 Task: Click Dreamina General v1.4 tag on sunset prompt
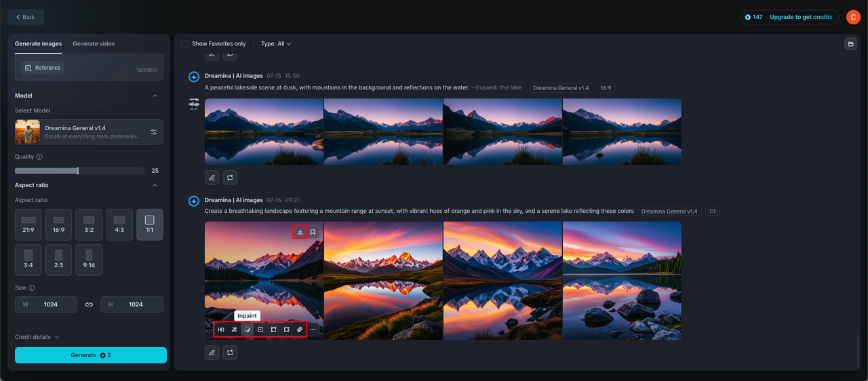pos(669,212)
